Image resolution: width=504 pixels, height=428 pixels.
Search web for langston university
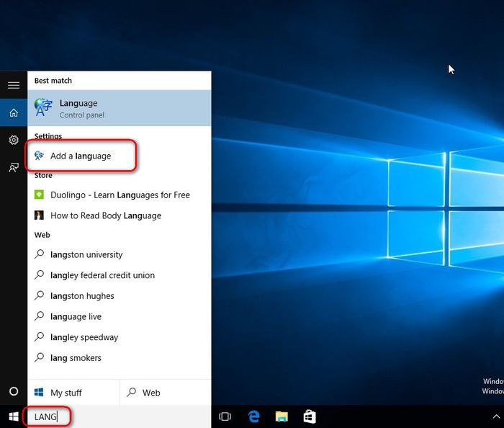coord(86,254)
